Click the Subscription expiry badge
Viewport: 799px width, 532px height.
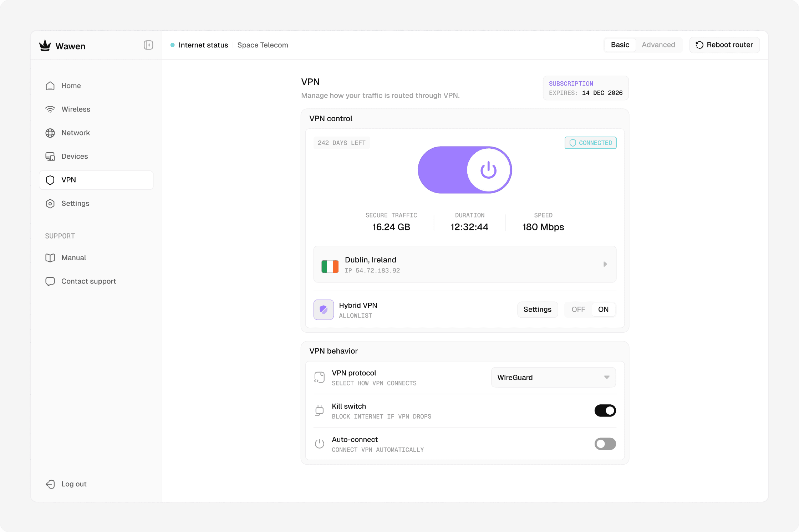[x=585, y=88]
